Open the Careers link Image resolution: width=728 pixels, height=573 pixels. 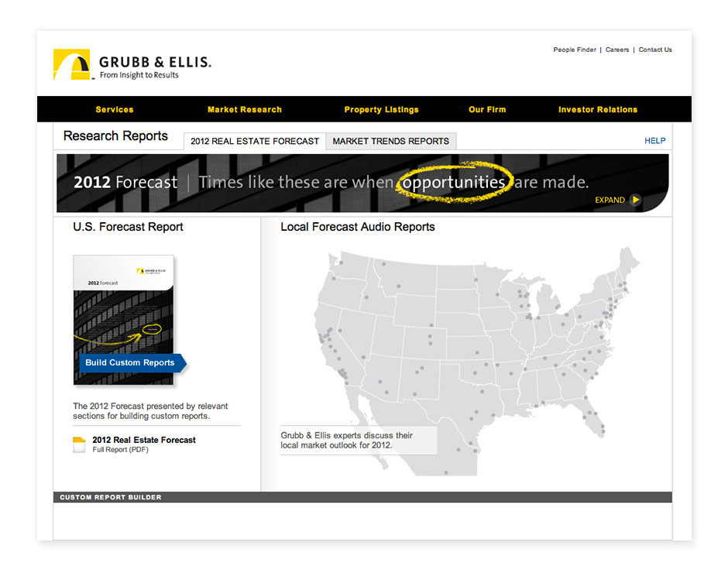pos(617,50)
